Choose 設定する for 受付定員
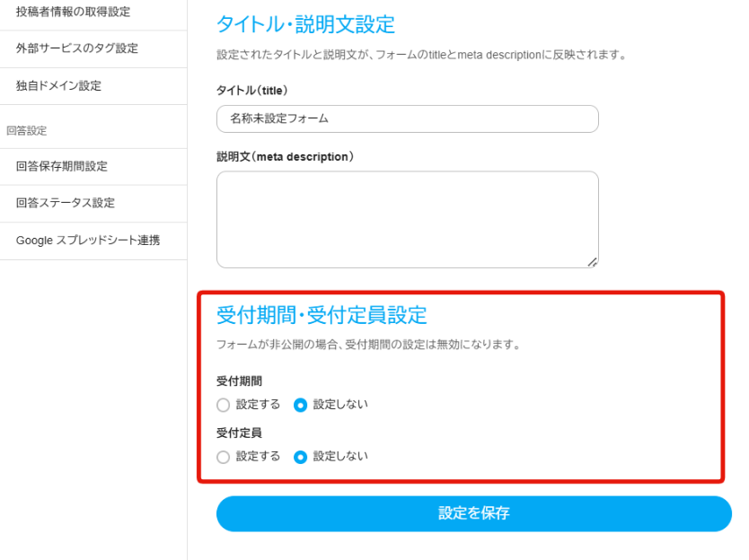 (x=224, y=457)
